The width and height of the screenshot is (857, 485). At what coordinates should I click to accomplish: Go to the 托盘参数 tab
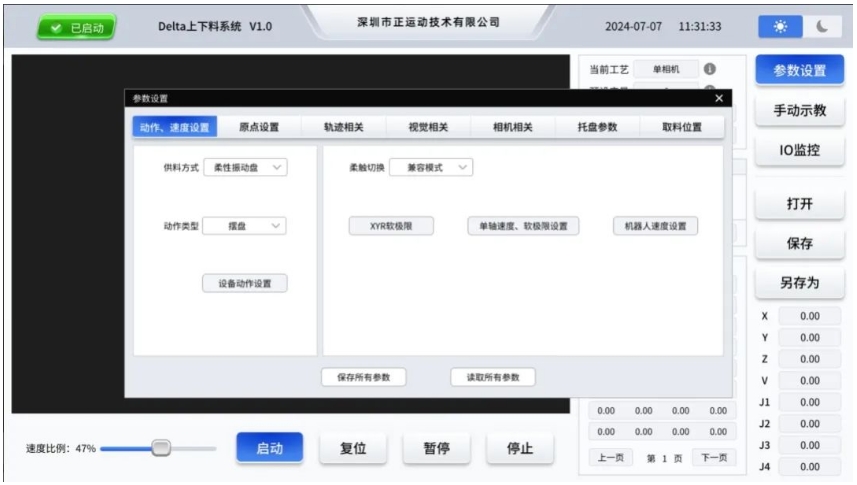(597, 127)
